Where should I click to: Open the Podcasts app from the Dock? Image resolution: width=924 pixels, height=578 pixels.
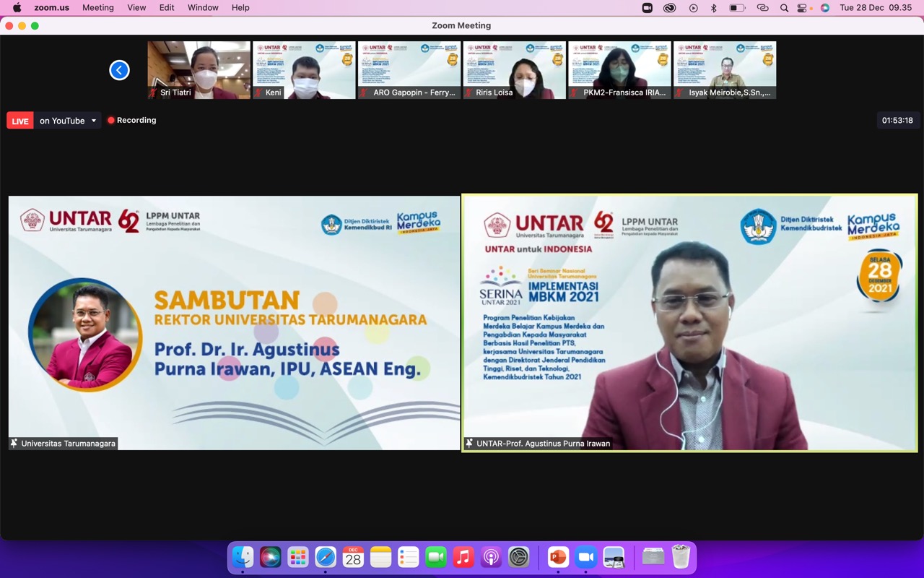(492, 556)
